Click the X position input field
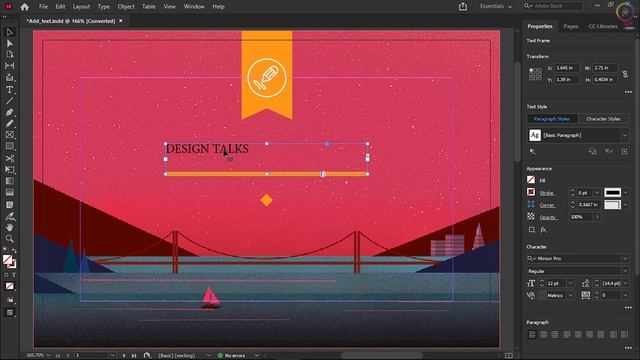Image resolution: width=640 pixels, height=360 pixels. tap(567, 68)
